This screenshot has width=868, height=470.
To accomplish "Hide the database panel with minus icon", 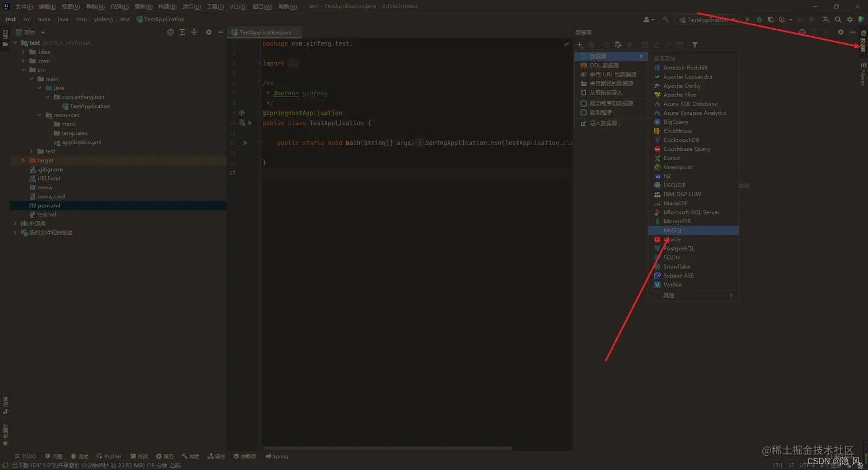I will 852,32.
